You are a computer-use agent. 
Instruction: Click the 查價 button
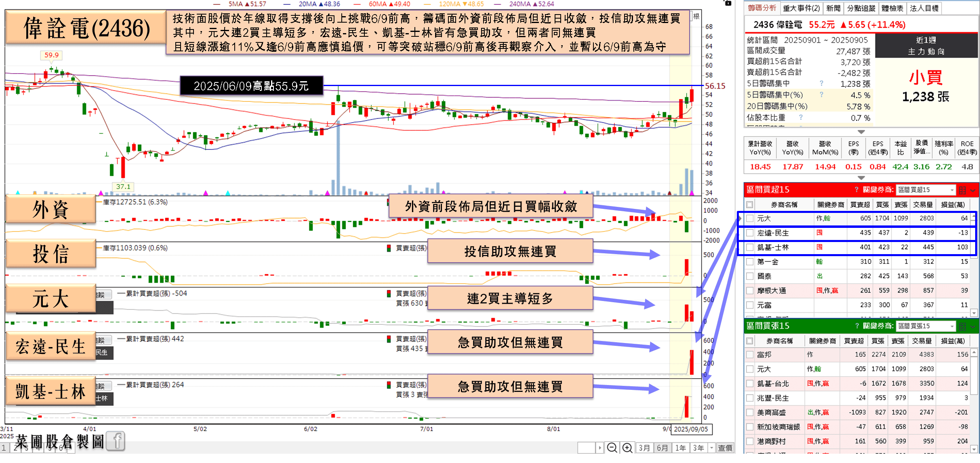point(725,448)
